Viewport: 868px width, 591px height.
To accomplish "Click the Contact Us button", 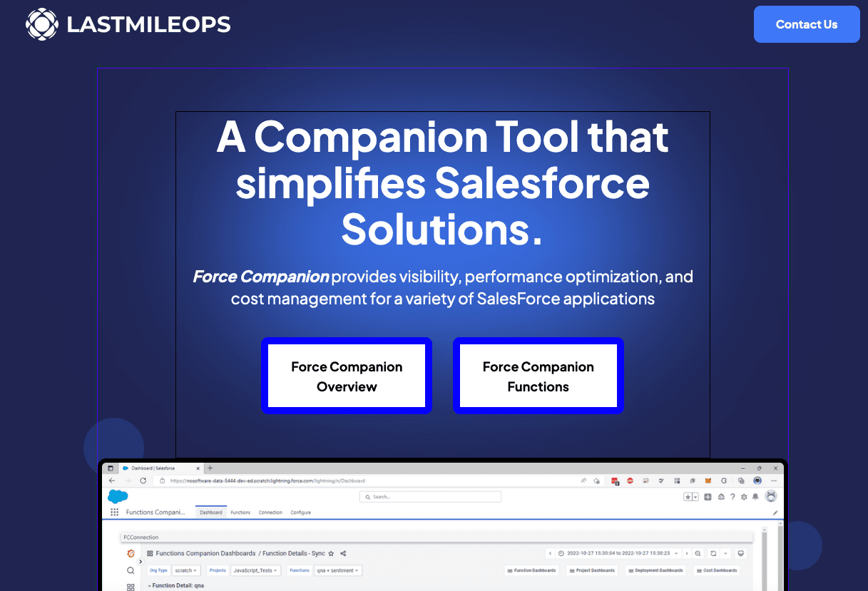I will pos(807,24).
